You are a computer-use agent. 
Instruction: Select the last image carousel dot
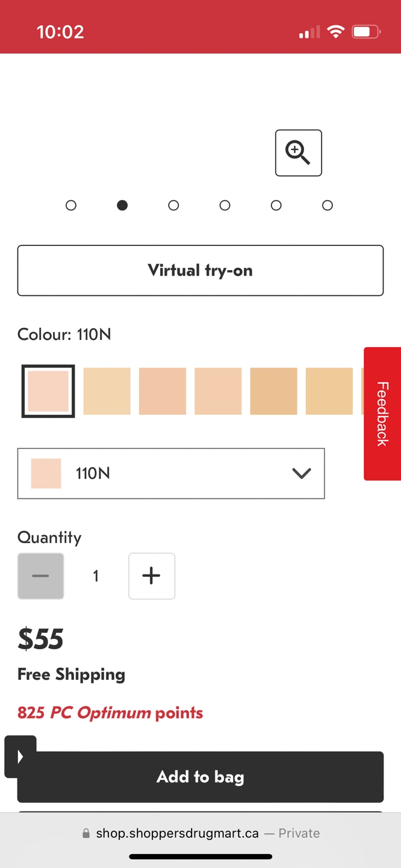(x=328, y=206)
